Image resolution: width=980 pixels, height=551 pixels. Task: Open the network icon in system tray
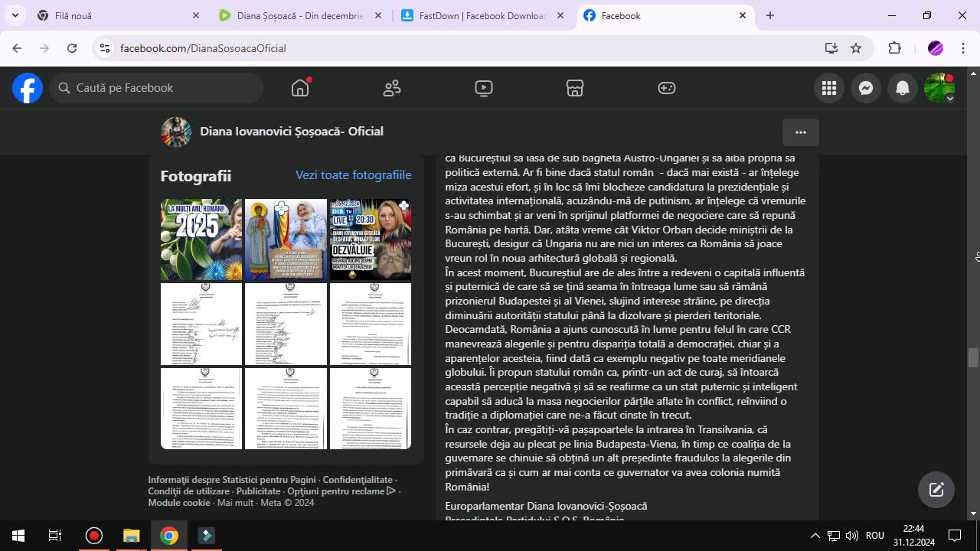pyautogui.click(x=834, y=536)
